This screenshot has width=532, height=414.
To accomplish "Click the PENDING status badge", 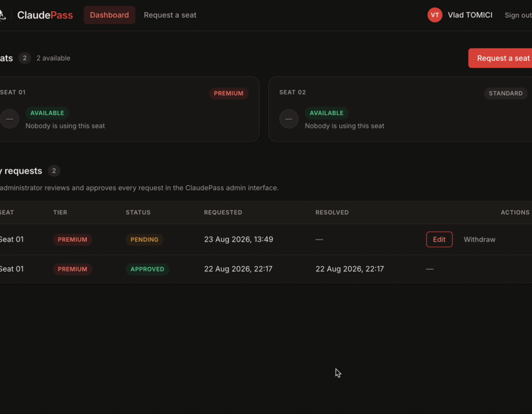I will pos(145,240).
